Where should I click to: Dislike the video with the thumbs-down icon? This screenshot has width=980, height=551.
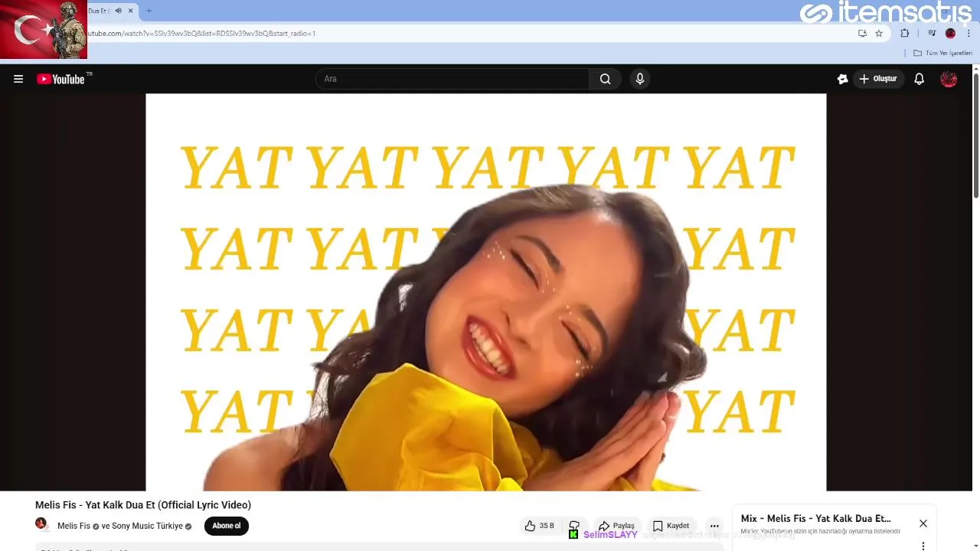pos(574,526)
